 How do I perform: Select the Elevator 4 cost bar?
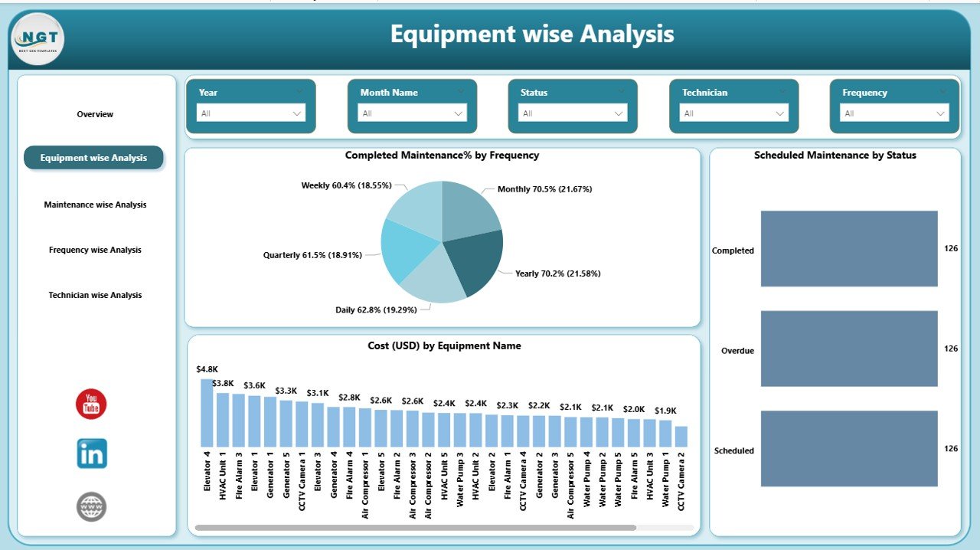(x=206, y=414)
